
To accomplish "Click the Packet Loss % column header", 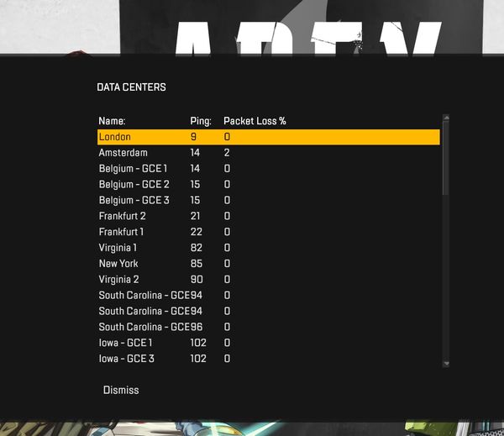I will [x=255, y=121].
